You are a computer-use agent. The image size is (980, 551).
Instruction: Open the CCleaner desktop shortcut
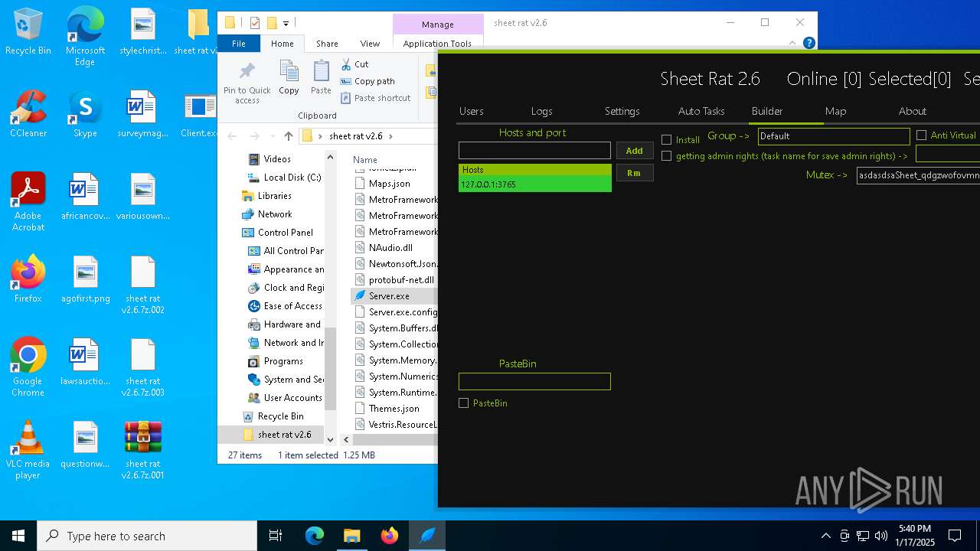tap(28, 114)
